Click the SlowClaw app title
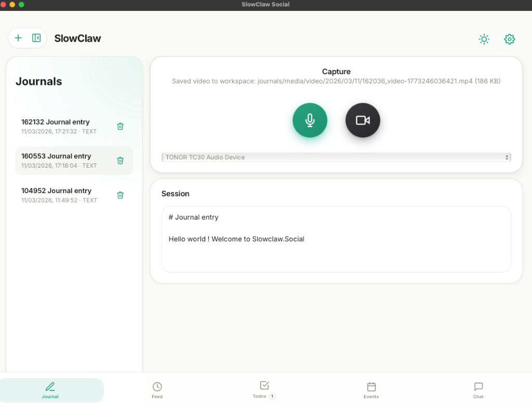This screenshot has height=407, width=532. click(77, 38)
